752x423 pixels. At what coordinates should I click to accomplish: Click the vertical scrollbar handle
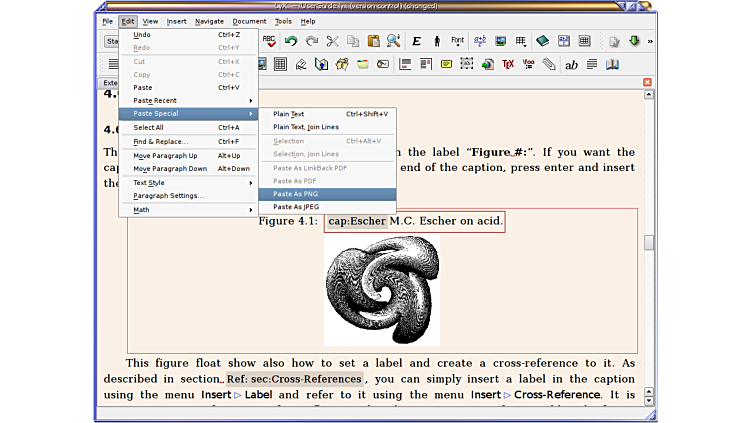(648, 243)
